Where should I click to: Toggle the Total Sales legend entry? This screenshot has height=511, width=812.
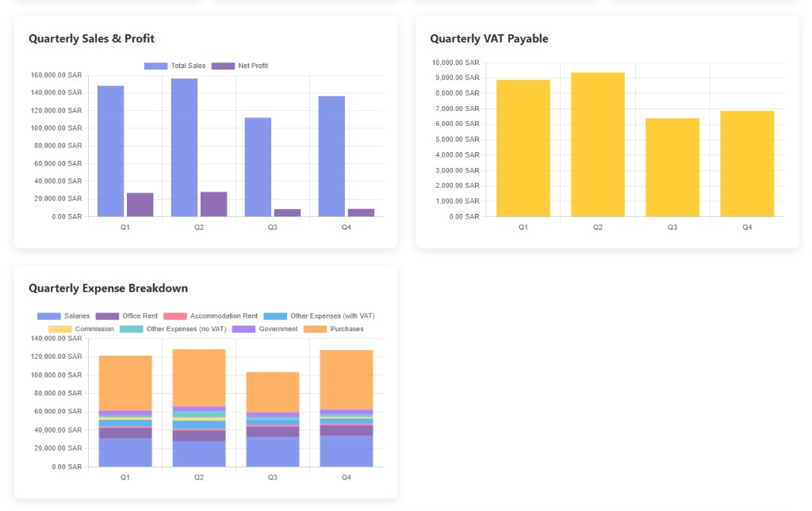(x=175, y=66)
